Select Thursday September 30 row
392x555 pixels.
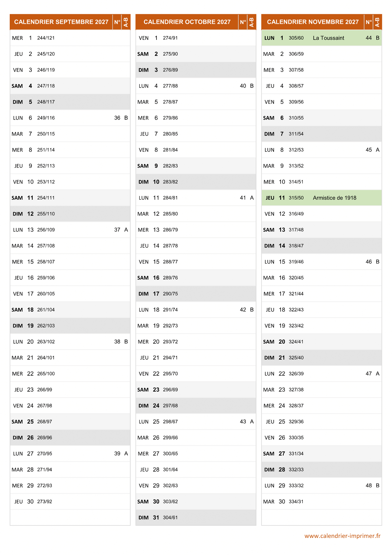pos(70,501)
